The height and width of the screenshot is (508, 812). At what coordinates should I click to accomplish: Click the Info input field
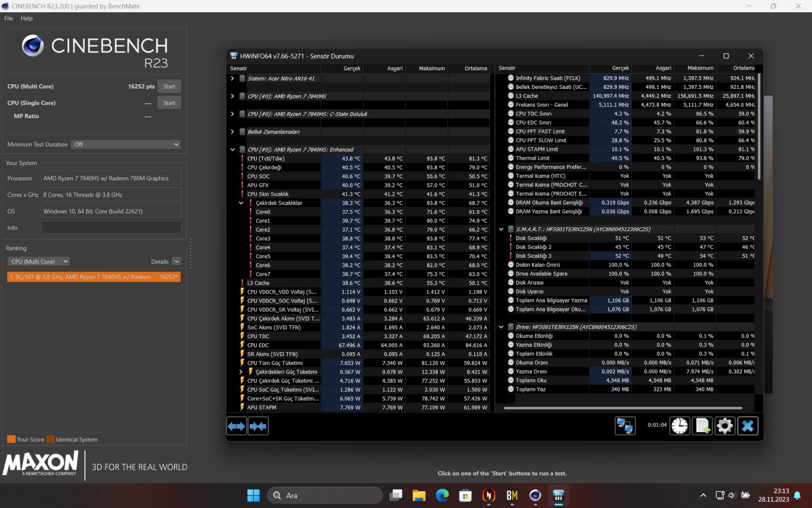pos(111,228)
